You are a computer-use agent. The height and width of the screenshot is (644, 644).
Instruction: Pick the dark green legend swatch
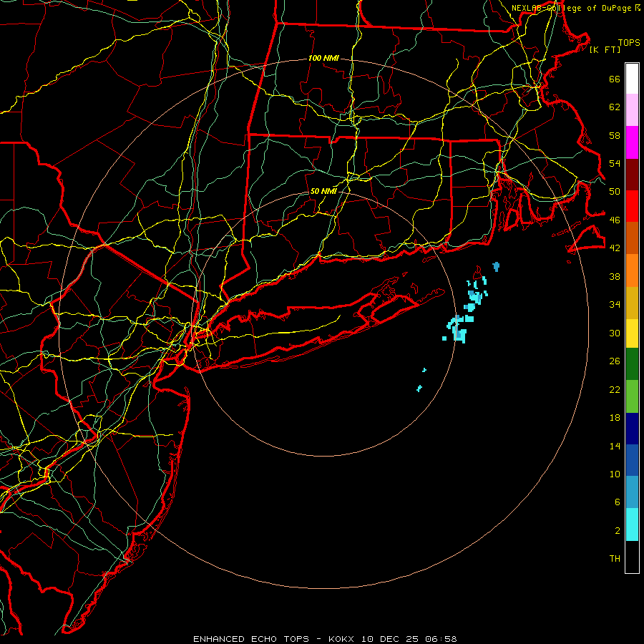coord(632,364)
